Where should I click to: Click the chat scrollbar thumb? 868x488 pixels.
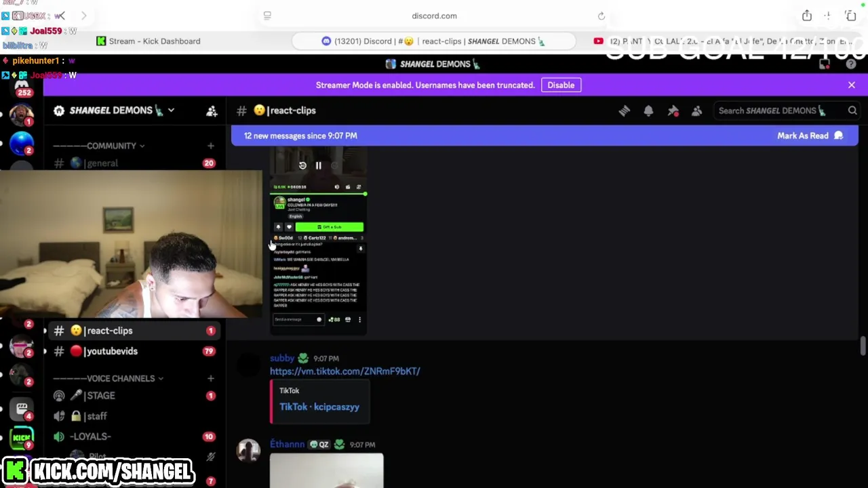(x=863, y=345)
